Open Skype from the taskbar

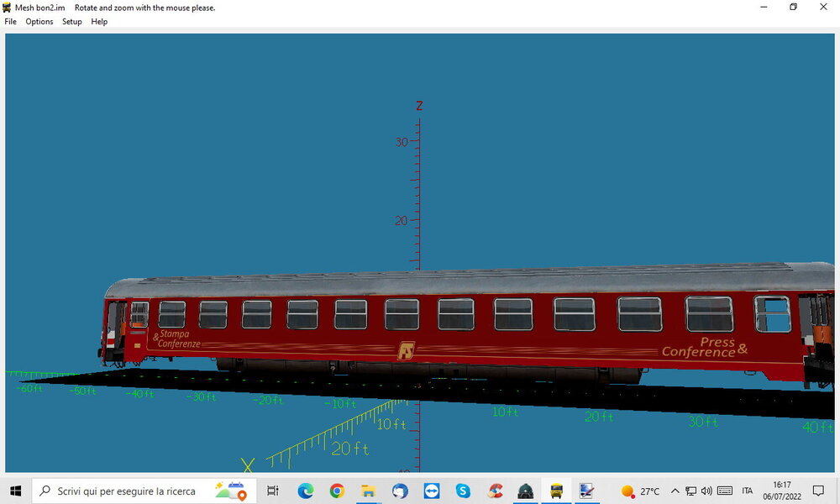pyautogui.click(x=463, y=491)
